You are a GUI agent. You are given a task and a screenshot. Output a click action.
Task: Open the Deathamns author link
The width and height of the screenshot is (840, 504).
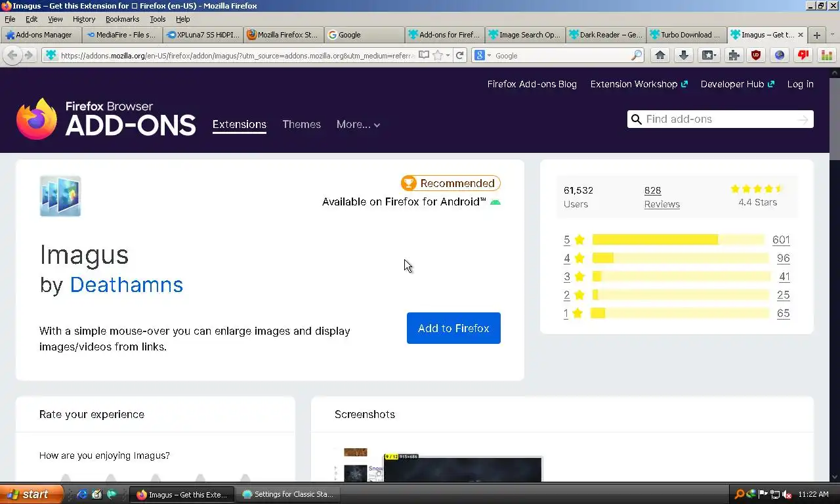coord(126,285)
